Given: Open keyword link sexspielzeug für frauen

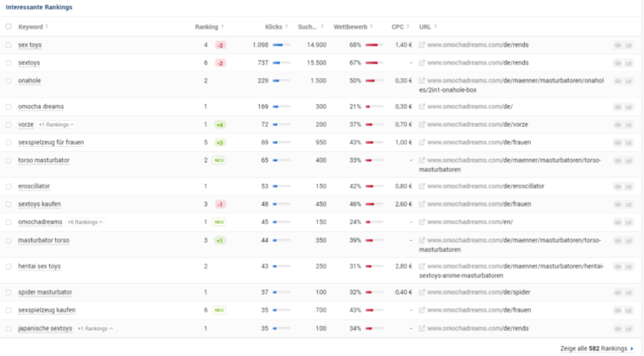Looking at the screenshot, I should pos(51,143).
